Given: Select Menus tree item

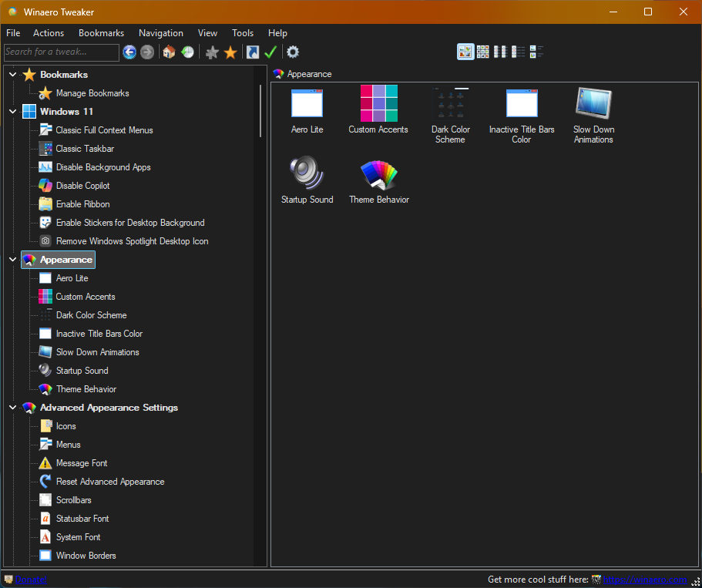Looking at the screenshot, I should [x=68, y=444].
